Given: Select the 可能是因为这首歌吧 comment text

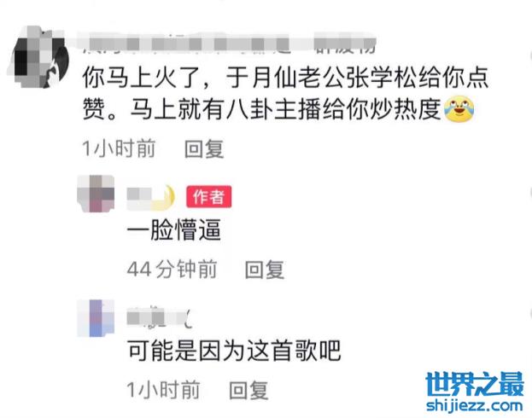Looking at the screenshot, I should (x=234, y=350).
